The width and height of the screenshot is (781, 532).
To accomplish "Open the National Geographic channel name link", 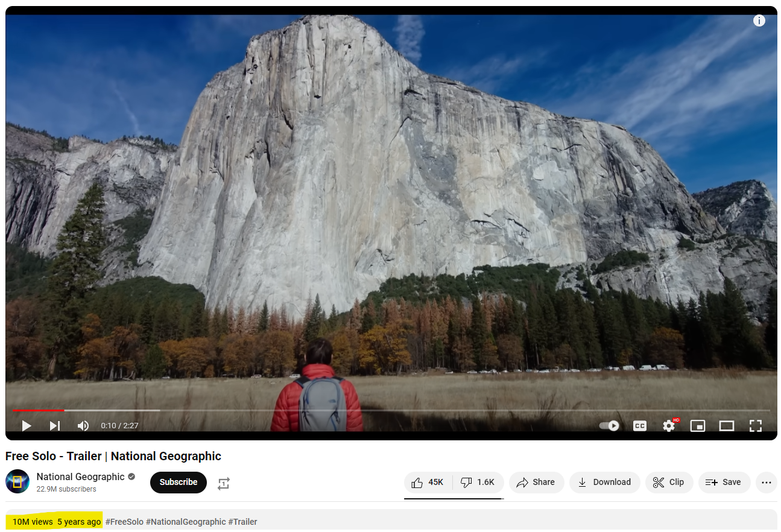I will pyautogui.click(x=80, y=477).
